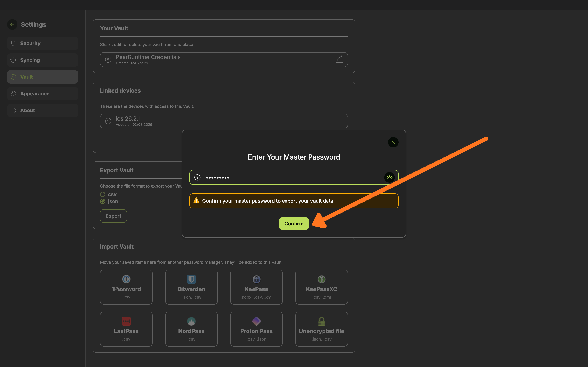
Task: Go back using the settings back arrow
Action: click(12, 24)
